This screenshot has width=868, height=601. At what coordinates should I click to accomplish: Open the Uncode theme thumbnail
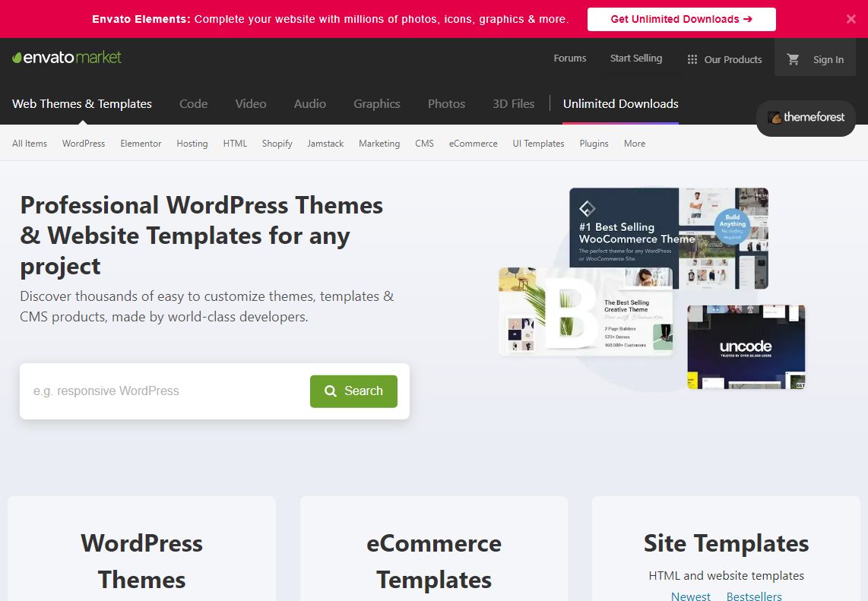[746, 347]
